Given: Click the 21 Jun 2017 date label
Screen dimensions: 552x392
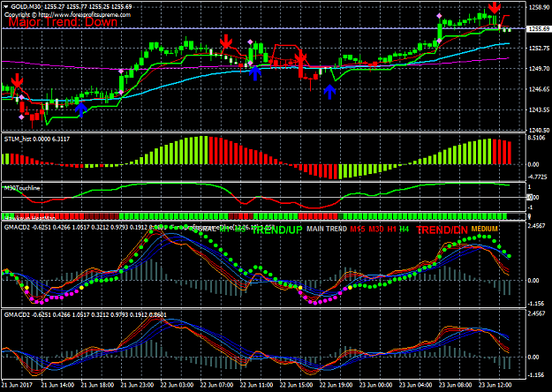Looking at the screenshot, I should click(17, 385).
